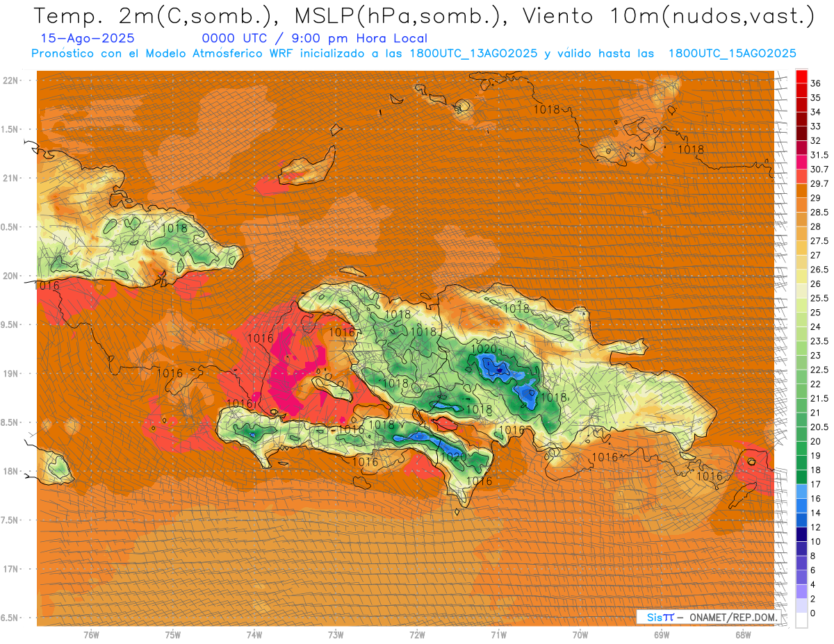Click the '75W' longitude axis label
The width and height of the screenshot is (834, 644).
pos(173,636)
